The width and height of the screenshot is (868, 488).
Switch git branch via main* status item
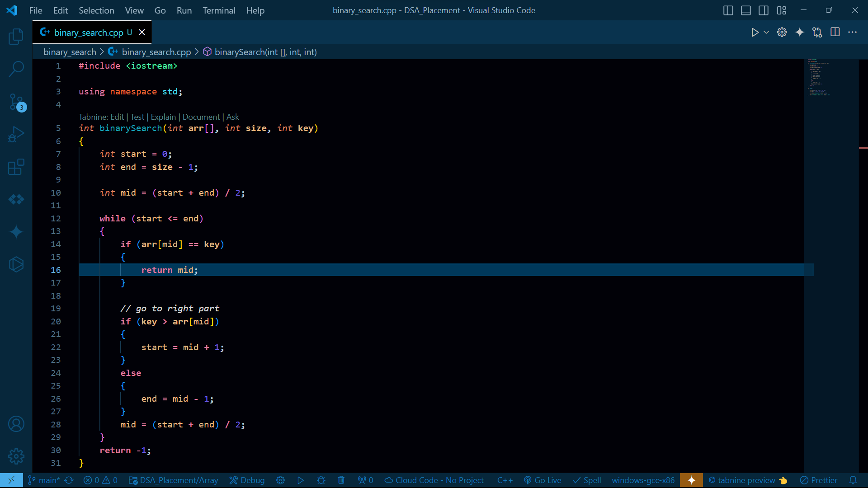[x=44, y=480]
